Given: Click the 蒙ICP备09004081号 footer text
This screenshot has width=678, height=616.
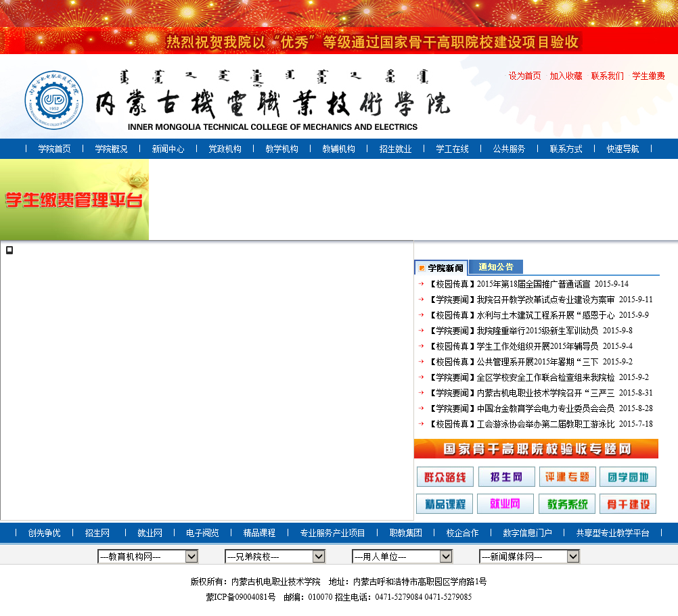Looking at the screenshot, I should point(241,597).
